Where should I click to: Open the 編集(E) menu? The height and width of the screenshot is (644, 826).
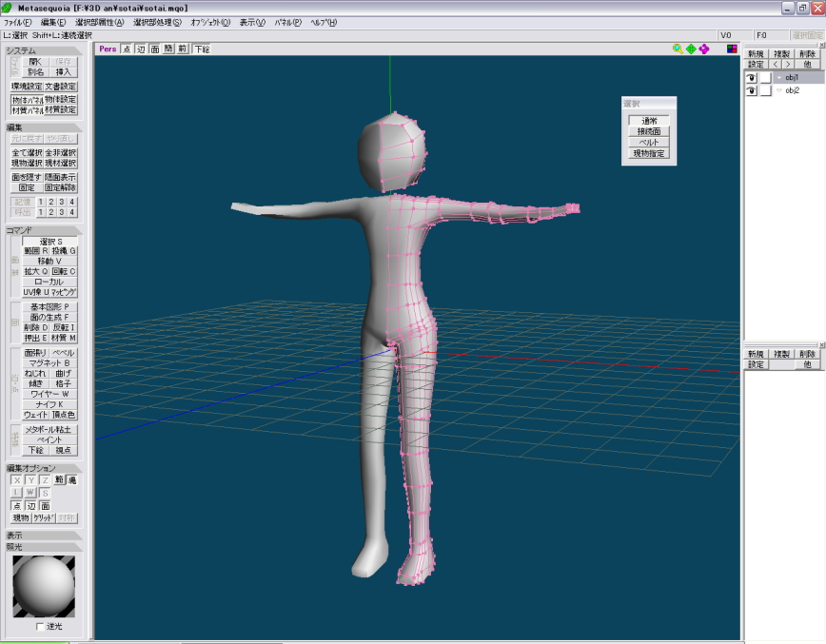coord(53,22)
